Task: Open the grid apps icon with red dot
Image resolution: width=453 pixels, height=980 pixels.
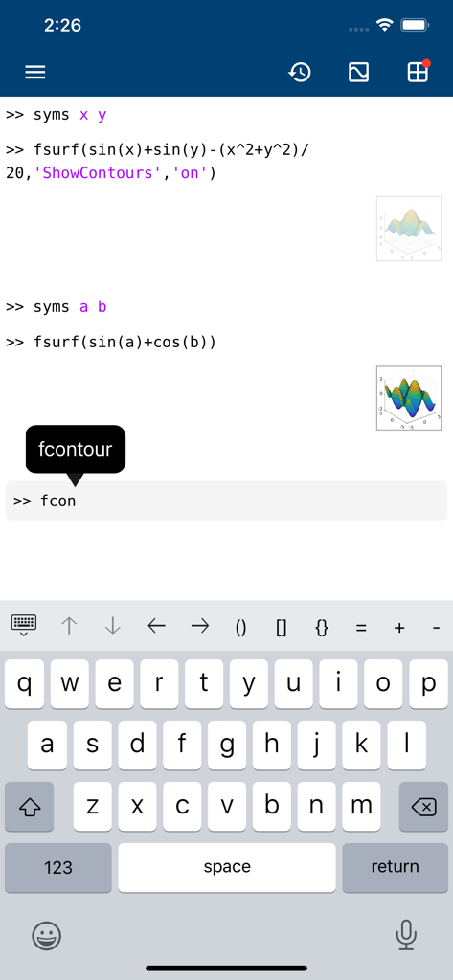Action: pyautogui.click(x=418, y=71)
